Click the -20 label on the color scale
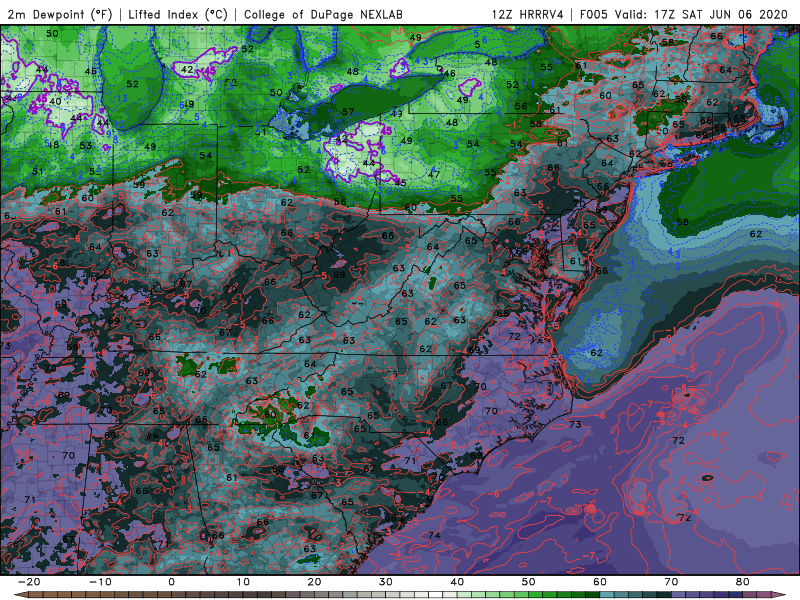The width and height of the screenshot is (800, 600). coord(29,582)
